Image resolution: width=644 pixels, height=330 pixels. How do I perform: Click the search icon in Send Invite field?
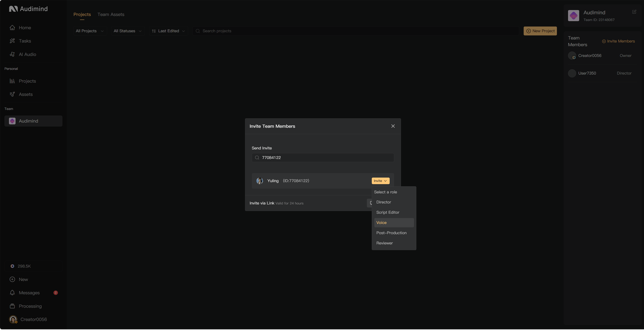point(257,158)
